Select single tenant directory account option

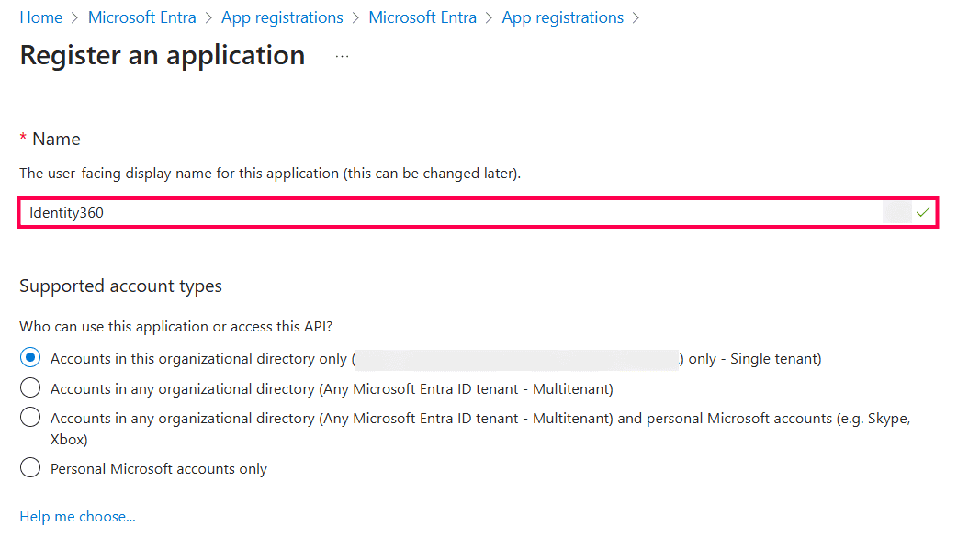pyautogui.click(x=29, y=357)
